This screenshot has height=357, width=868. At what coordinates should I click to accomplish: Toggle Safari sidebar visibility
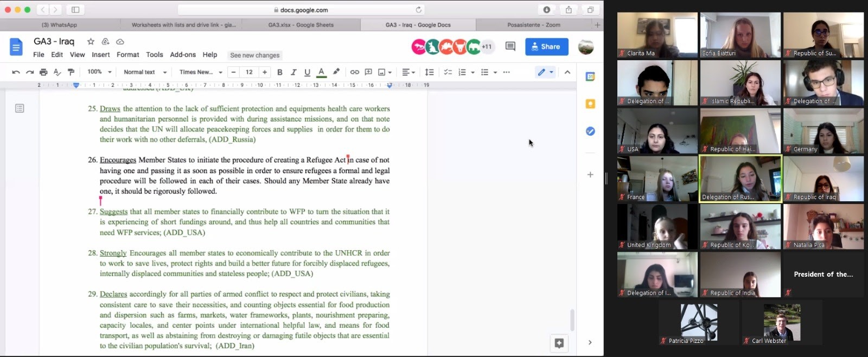coord(75,10)
